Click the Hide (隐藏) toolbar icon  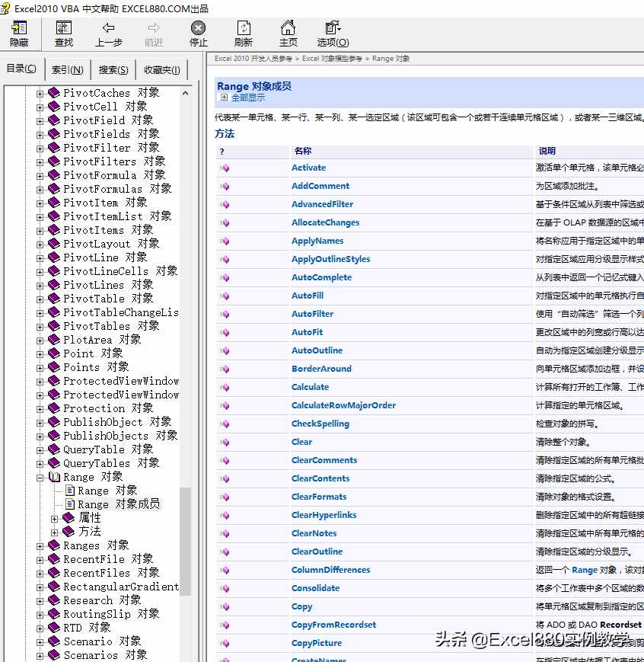[x=18, y=28]
